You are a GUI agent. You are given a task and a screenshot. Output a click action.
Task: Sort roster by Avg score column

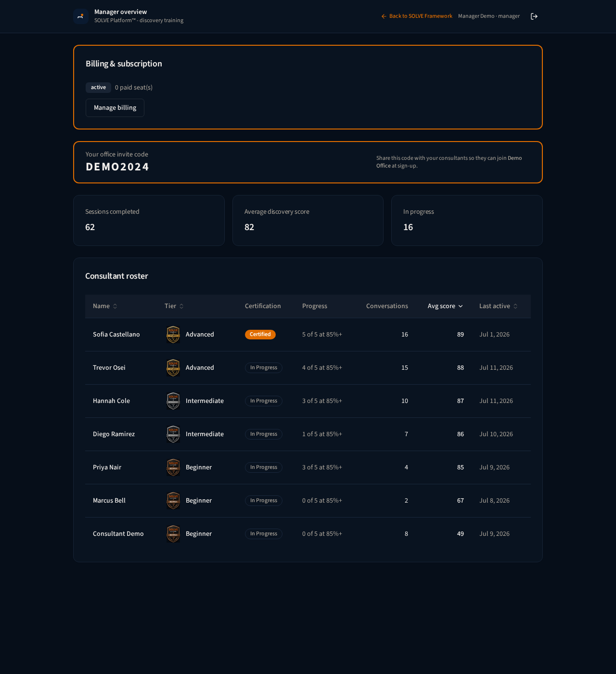click(x=445, y=306)
